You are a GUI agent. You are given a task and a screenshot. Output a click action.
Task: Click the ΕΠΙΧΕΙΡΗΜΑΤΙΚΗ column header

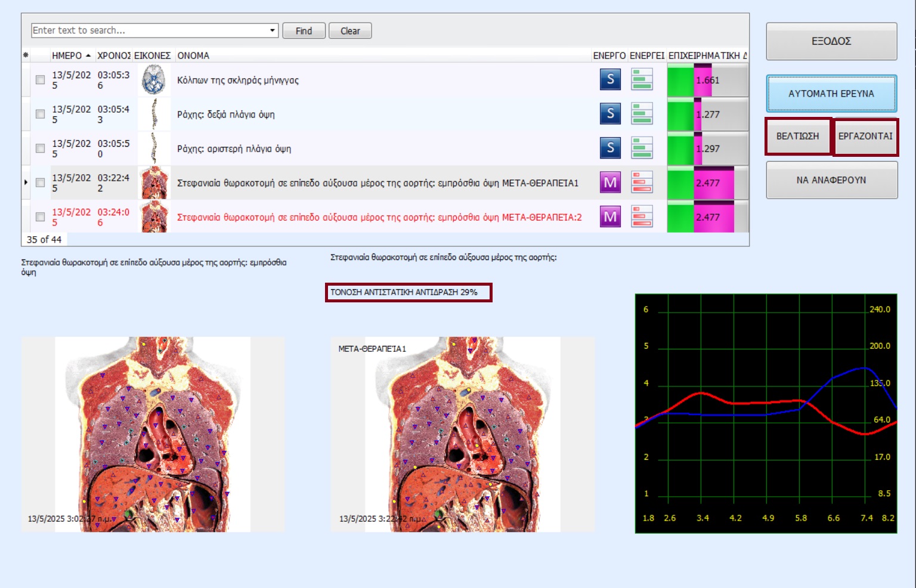(707, 55)
